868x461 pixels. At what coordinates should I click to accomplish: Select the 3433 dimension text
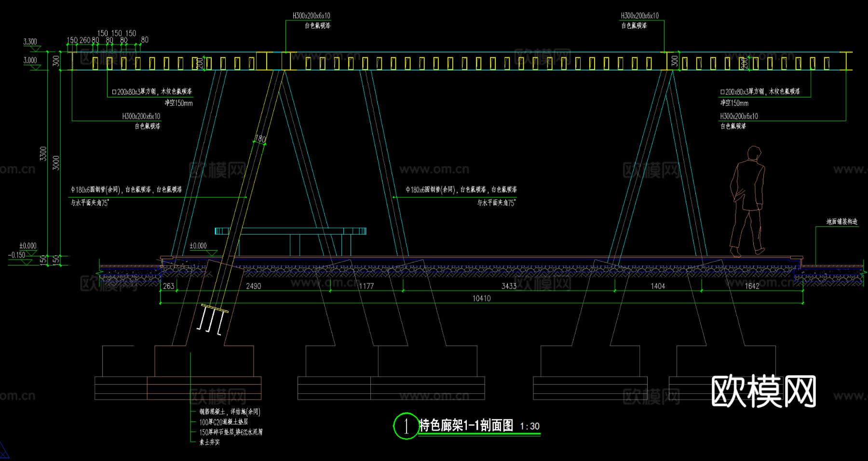point(509,286)
